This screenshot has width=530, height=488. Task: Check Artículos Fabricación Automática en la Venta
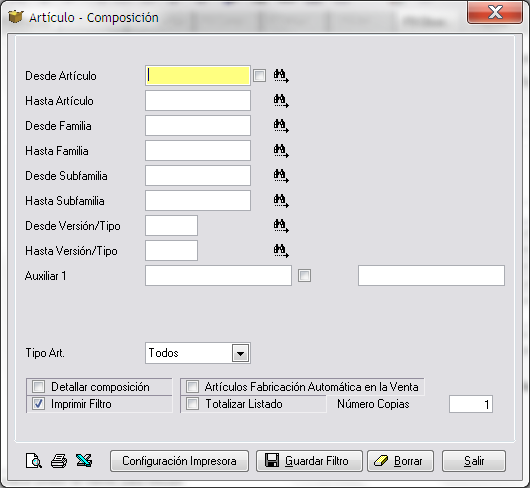193,386
